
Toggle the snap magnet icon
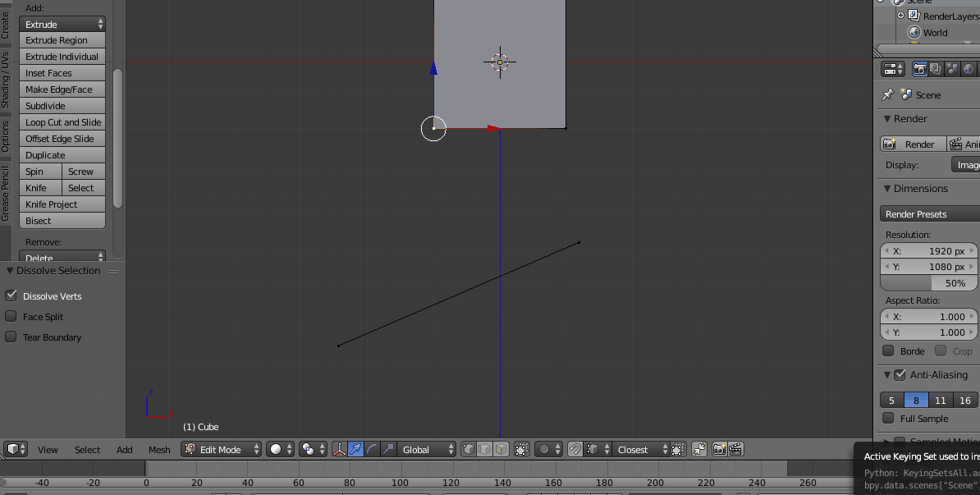[x=575, y=449]
